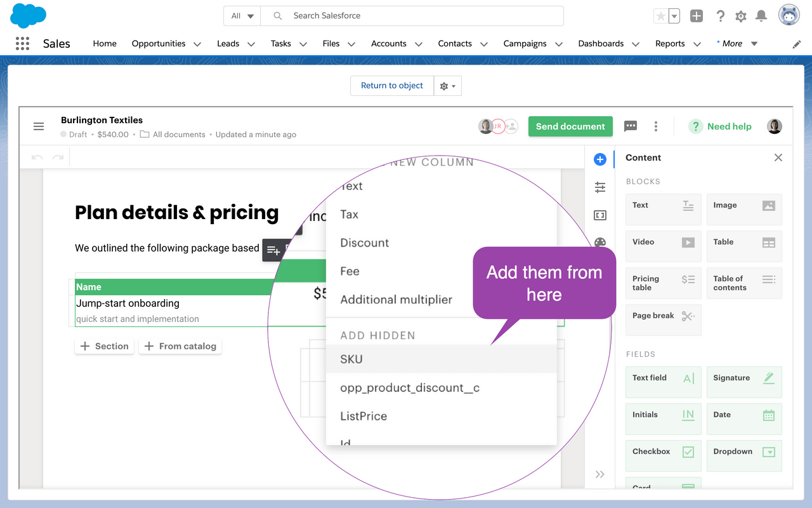This screenshot has width=812, height=508.
Task: Collapse the sidebar with double chevron
Action: (599, 474)
